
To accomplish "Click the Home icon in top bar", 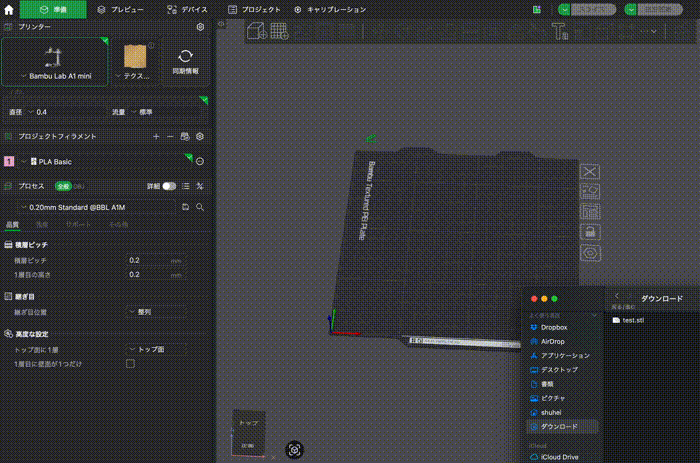I will pyautogui.click(x=9, y=9).
